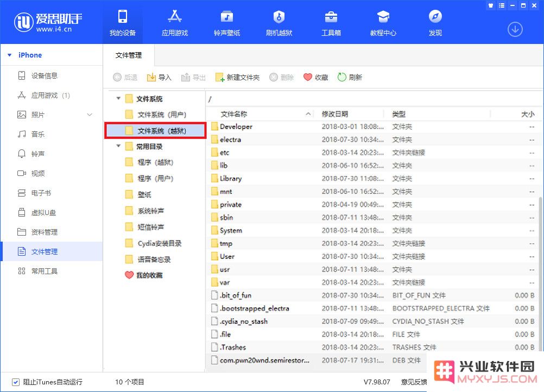Open the 应用游戏 section
Screen dimensions: 544x392
[x=174, y=23]
